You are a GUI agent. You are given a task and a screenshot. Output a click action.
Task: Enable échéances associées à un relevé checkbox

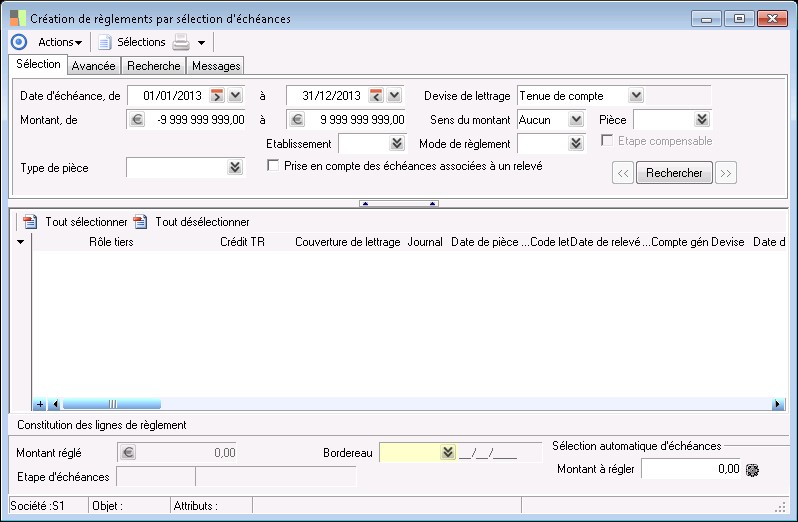273,165
